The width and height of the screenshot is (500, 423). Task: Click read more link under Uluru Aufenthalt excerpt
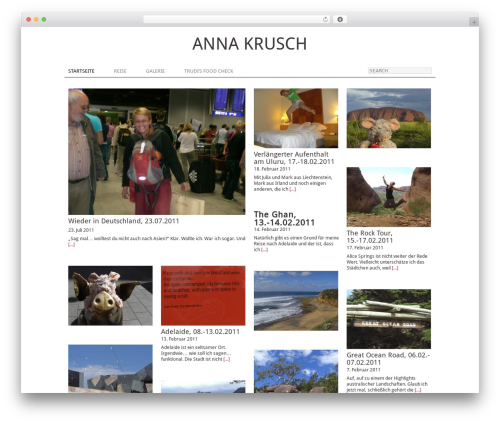tap(292, 189)
